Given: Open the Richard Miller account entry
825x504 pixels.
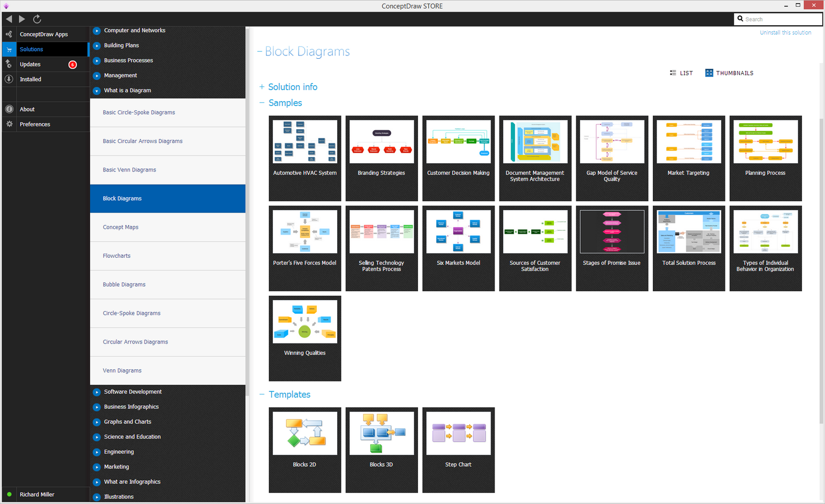Looking at the screenshot, I should [x=45, y=494].
